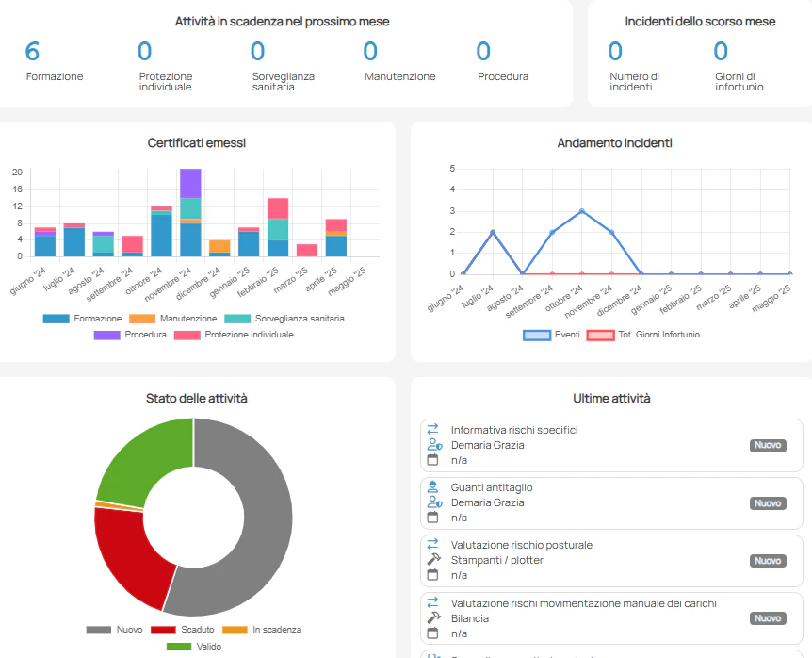Click calendar icon in Guanti antitaglio card
This screenshot has width=812, height=658.
pyautogui.click(x=433, y=518)
